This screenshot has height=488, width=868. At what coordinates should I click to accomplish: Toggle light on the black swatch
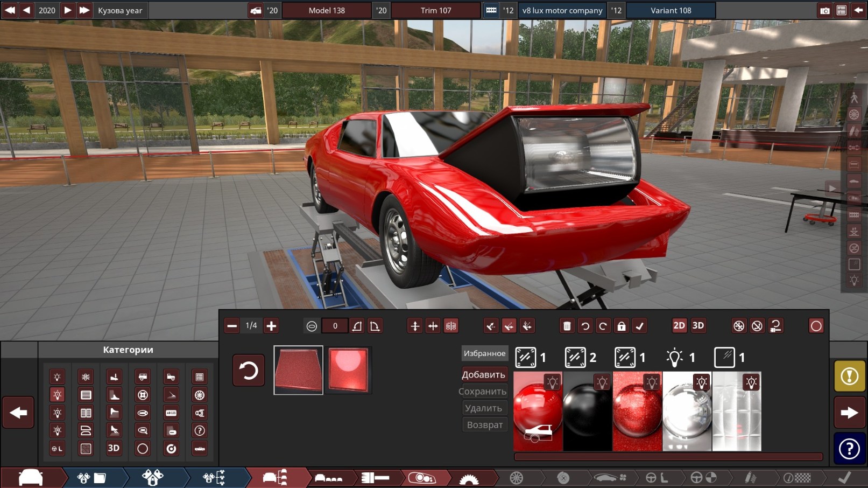tap(602, 382)
